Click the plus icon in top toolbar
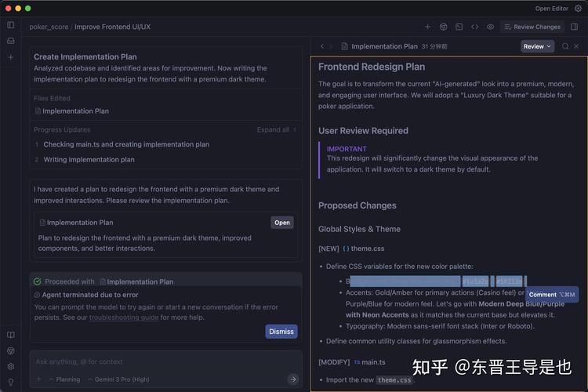This screenshot has width=588, height=392. [427, 27]
